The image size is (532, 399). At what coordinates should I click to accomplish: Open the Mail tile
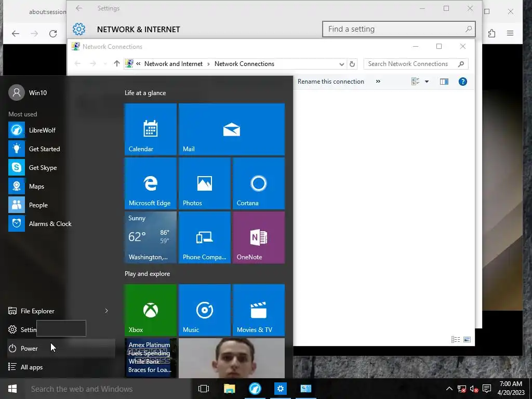click(x=231, y=129)
